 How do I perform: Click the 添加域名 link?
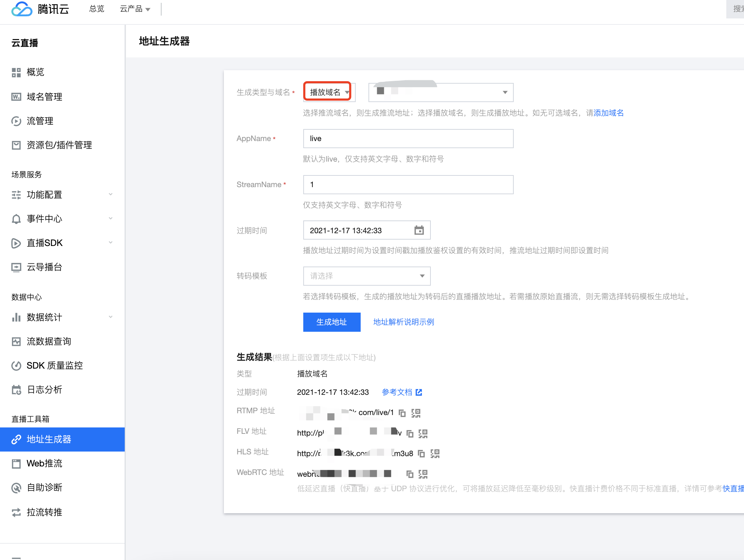[x=608, y=113]
